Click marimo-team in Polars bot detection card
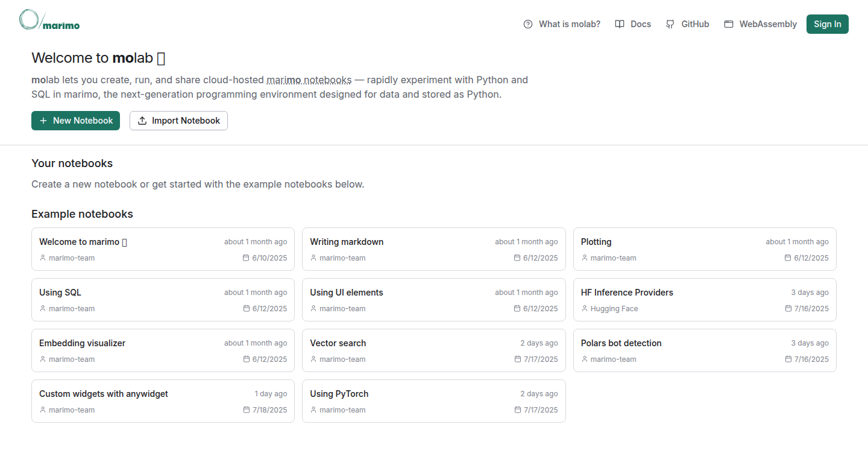 click(614, 359)
